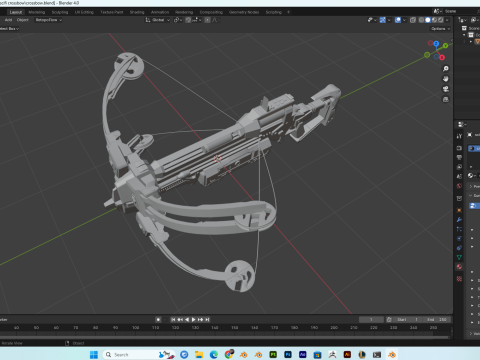Switch to Rendered viewport shading
The width and height of the screenshot is (480, 360).
[441, 20]
